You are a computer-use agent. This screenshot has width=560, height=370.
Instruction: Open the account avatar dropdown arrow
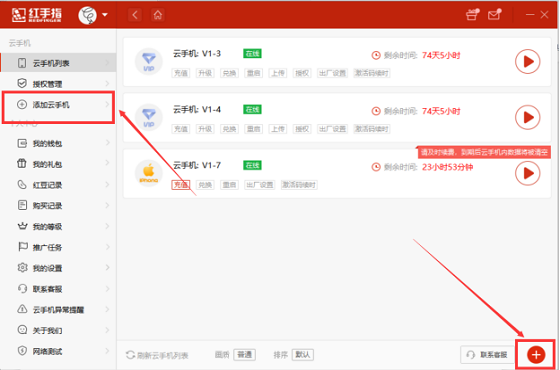[105, 15]
